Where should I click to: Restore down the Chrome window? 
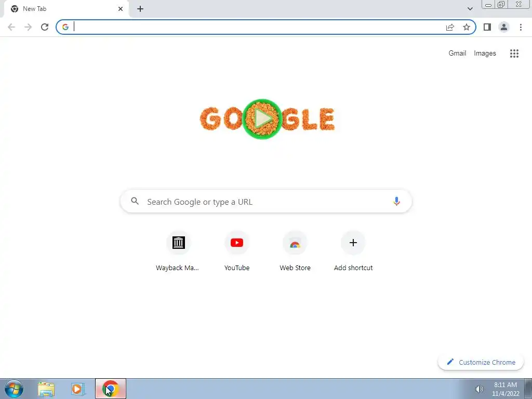point(501,4)
